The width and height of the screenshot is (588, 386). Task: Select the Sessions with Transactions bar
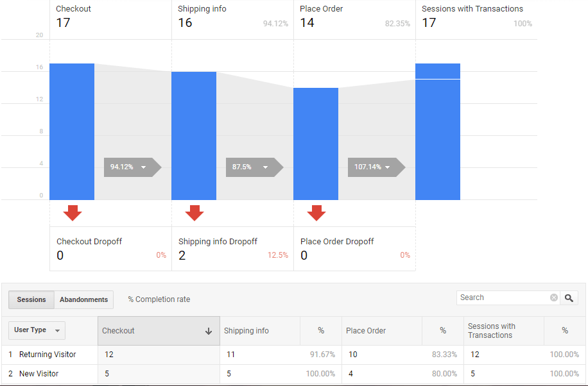pyautogui.click(x=438, y=131)
